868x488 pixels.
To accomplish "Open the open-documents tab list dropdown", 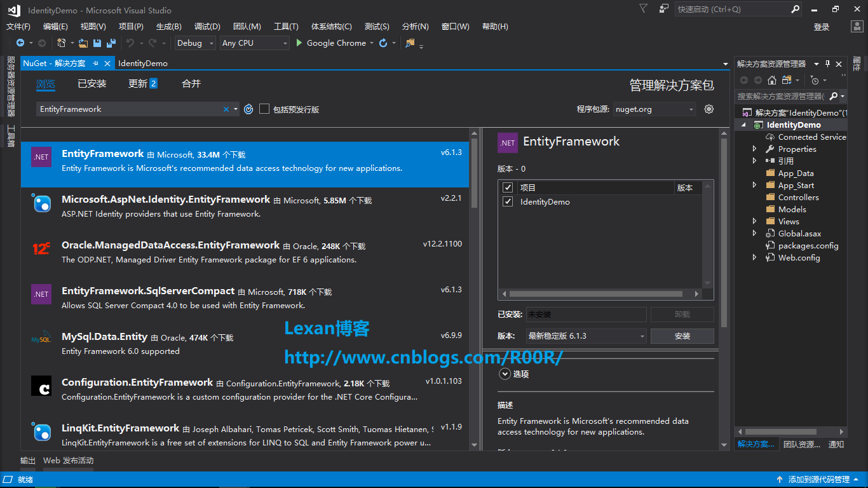I will (x=726, y=64).
